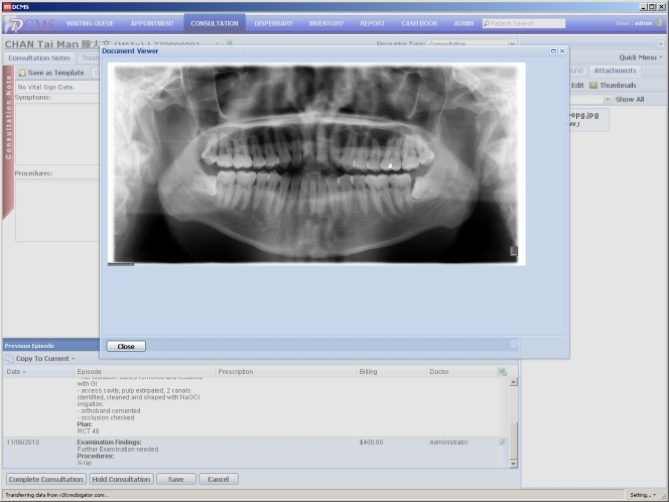The width and height of the screenshot is (669, 502).
Task: Click the Save as Template icon
Action: tap(22, 73)
